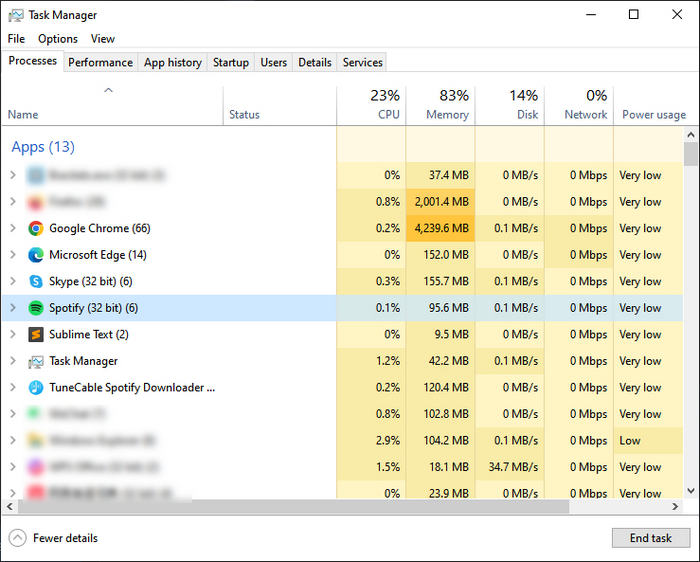Expand the Microsoft Edge process group
This screenshot has width=700, height=562.
(x=13, y=255)
